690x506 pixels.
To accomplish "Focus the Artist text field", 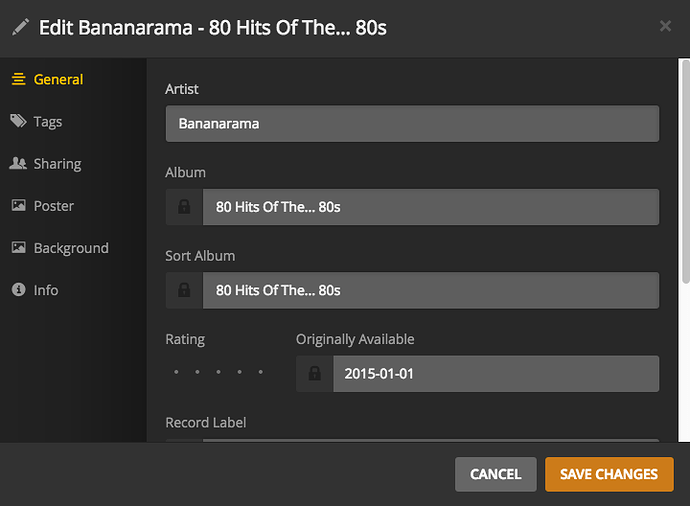I will (412, 124).
